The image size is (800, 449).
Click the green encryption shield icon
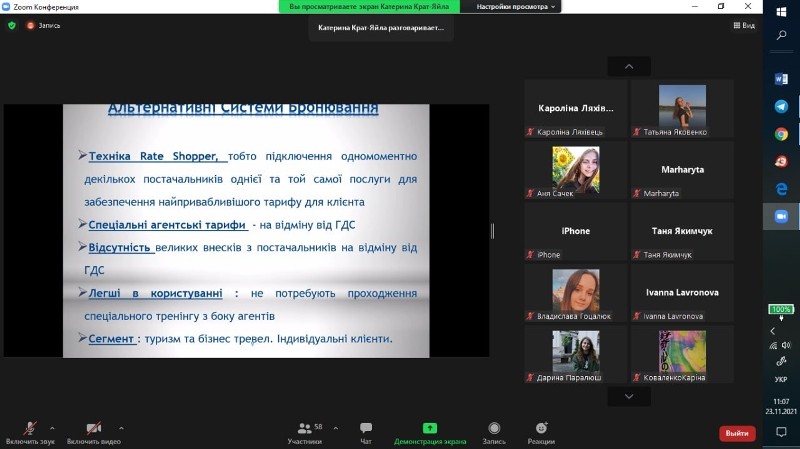point(12,25)
